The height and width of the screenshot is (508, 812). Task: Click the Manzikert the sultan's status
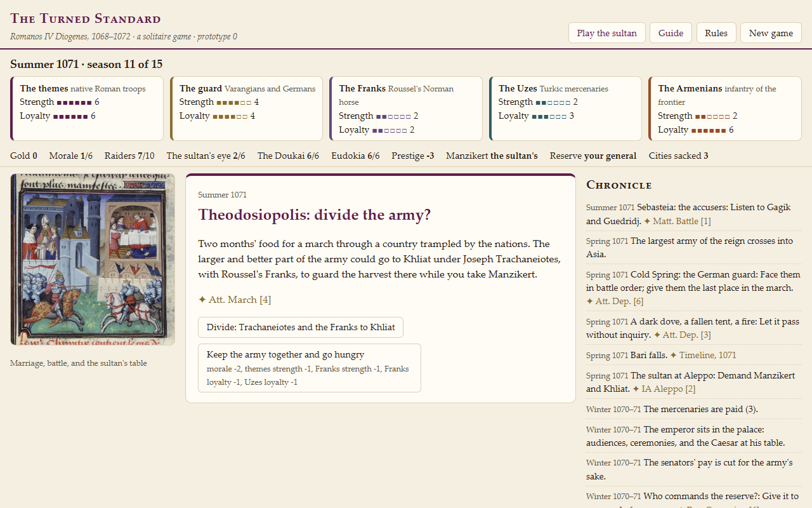coord(492,156)
